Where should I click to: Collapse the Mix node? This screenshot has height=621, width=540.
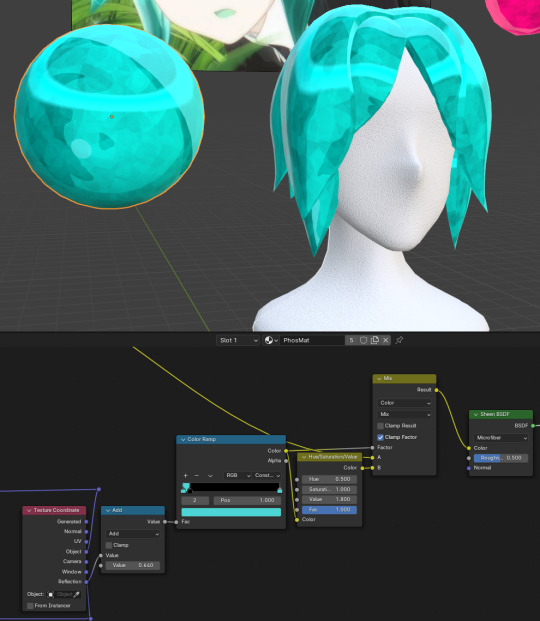coord(379,379)
